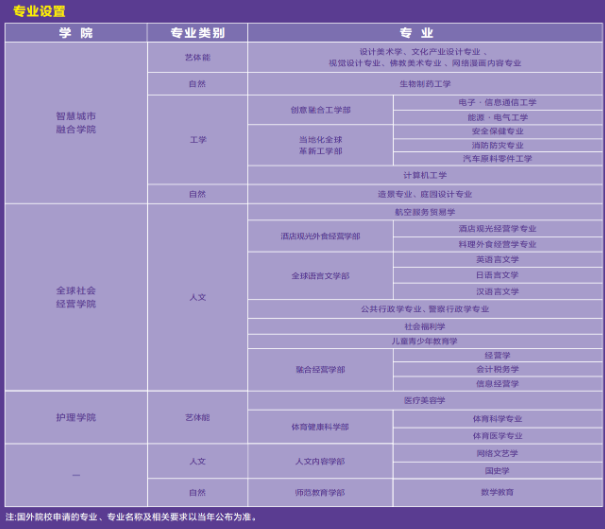
Task: Click the 社会福利学 major row
Action: [425, 326]
